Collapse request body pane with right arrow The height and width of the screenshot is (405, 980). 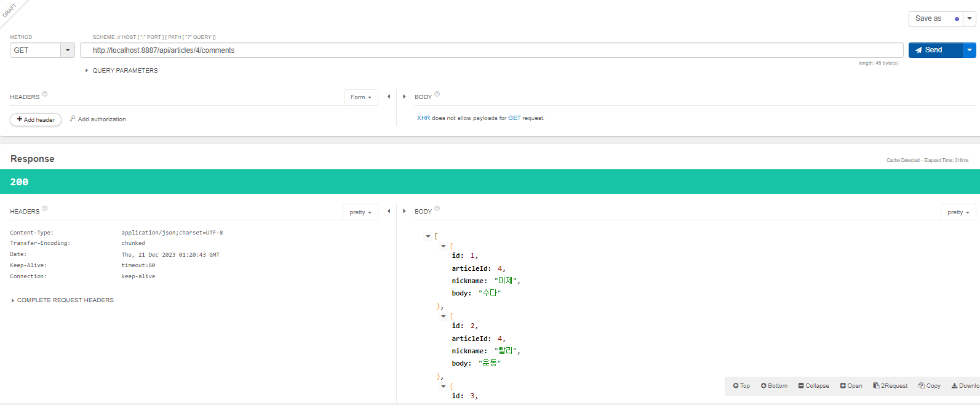(404, 97)
